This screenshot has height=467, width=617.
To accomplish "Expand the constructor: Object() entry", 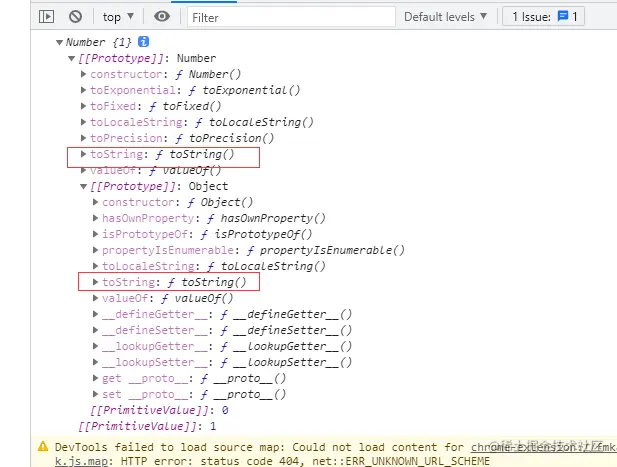I will (95, 202).
